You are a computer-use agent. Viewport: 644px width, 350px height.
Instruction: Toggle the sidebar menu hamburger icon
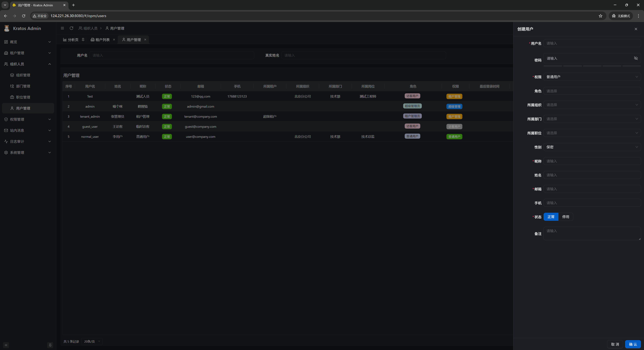coord(62,28)
